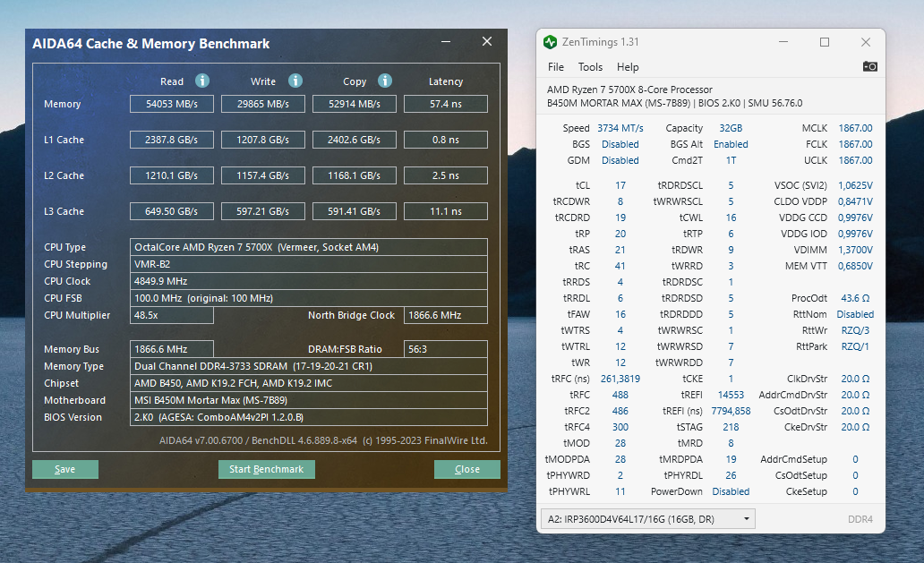The image size is (924, 563).
Task: Click the ZenTimings app logo icon
Action: [550, 42]
